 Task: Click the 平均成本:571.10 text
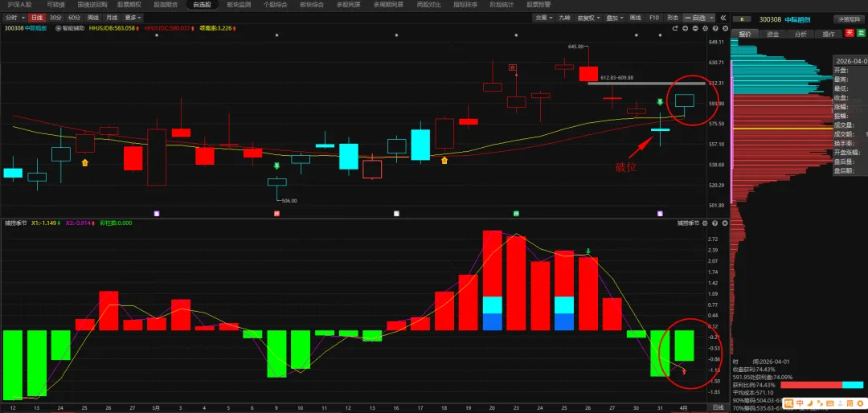pyautogui.click(x=753, y=392)
